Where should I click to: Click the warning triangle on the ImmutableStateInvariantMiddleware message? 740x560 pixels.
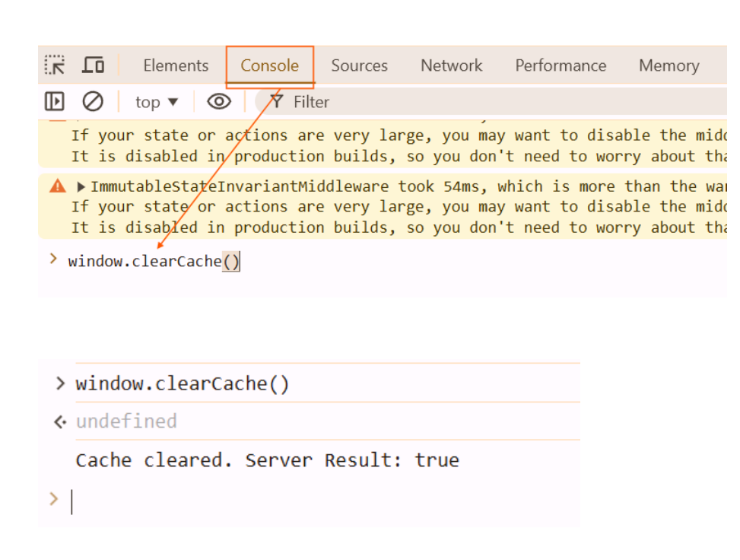[x=58, y=186]
